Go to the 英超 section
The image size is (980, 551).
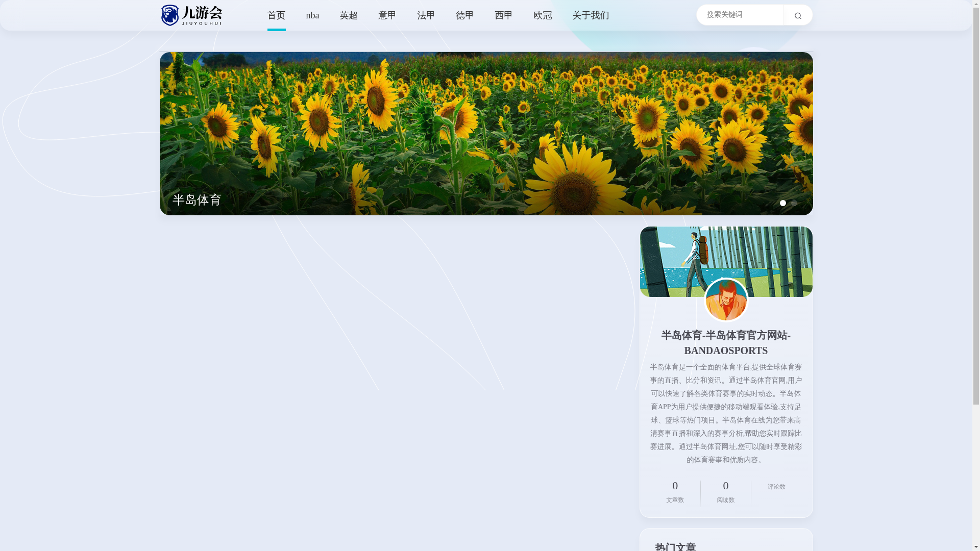tap(349, 15)
